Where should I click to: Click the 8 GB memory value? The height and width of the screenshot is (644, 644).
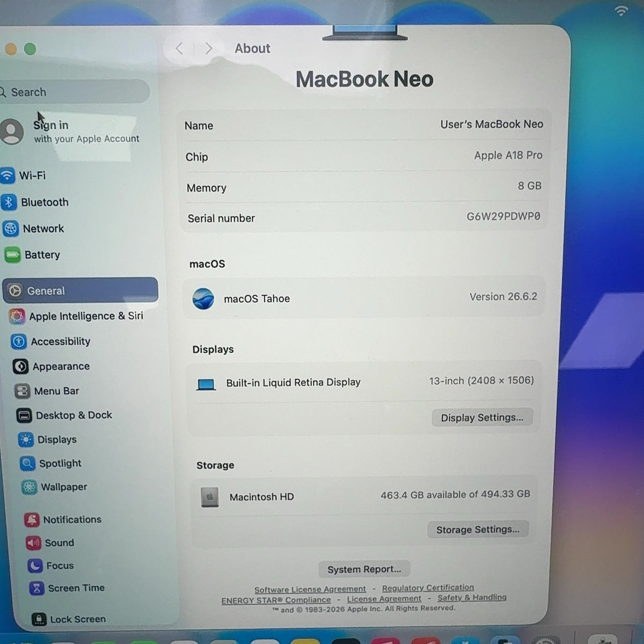click(x=530, y=186)
